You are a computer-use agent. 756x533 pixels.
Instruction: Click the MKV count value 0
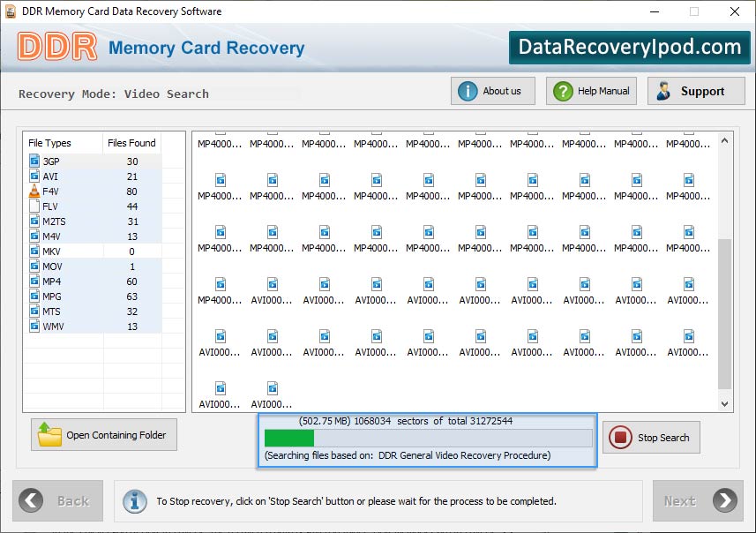click(x=131, y=251)
